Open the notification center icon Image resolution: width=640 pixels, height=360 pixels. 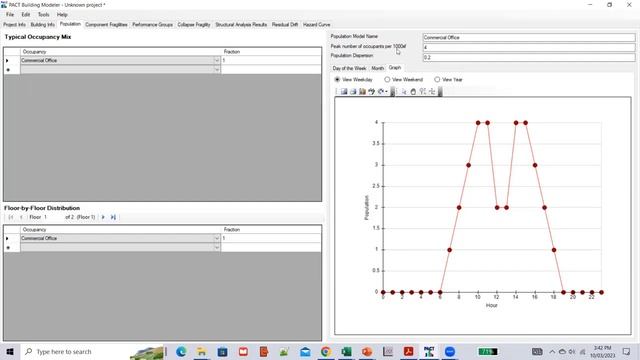pyautogui.click(x=627, y=351)
